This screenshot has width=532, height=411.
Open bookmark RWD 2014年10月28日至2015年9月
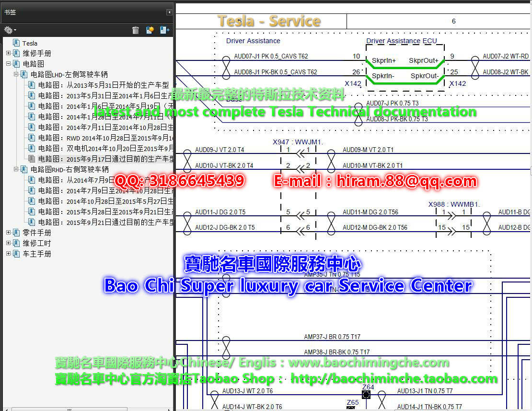point(105,138)
